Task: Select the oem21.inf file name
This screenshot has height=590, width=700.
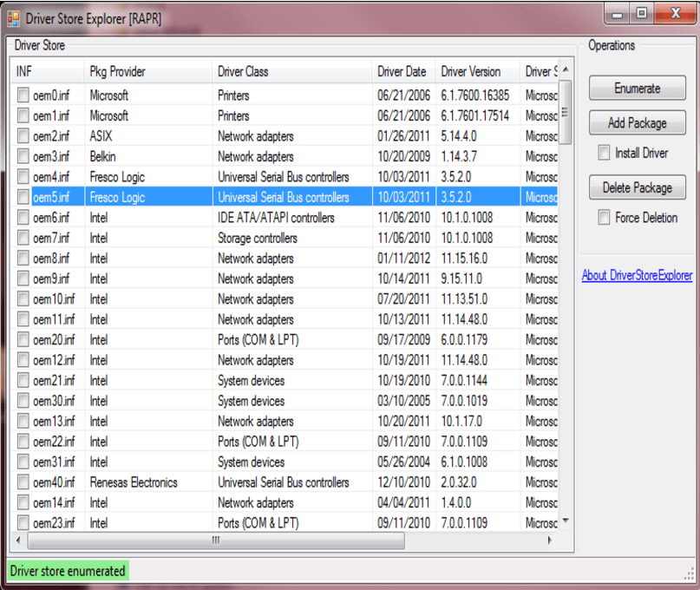Action: pos(54,381)
